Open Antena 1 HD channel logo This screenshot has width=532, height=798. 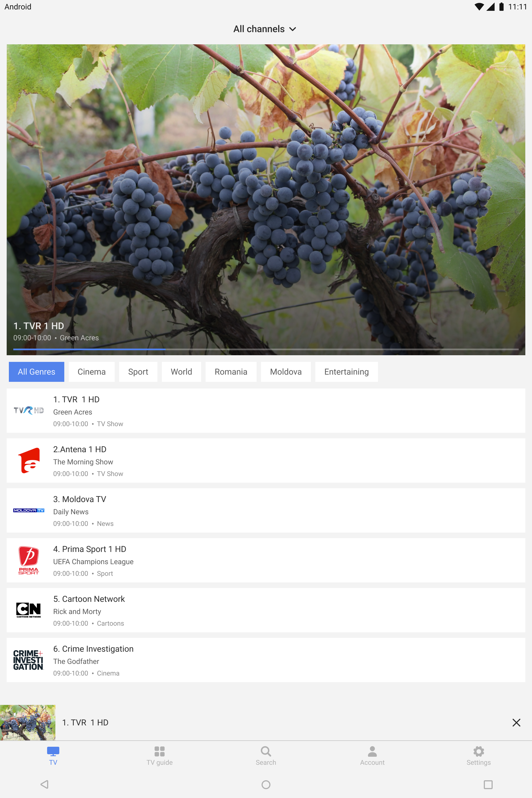[29, 461]
